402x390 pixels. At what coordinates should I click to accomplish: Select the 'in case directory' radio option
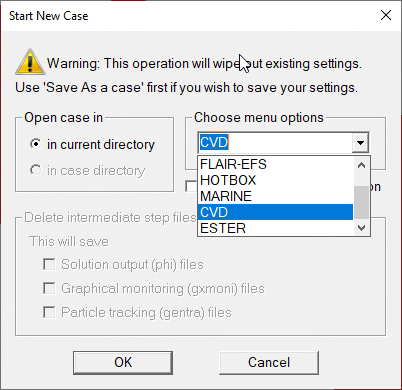[36, 170]
